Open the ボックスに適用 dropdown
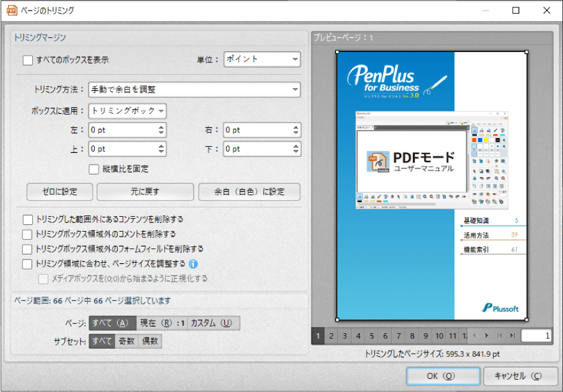This screenshot has height=392, width=563. tap(127, 111)
